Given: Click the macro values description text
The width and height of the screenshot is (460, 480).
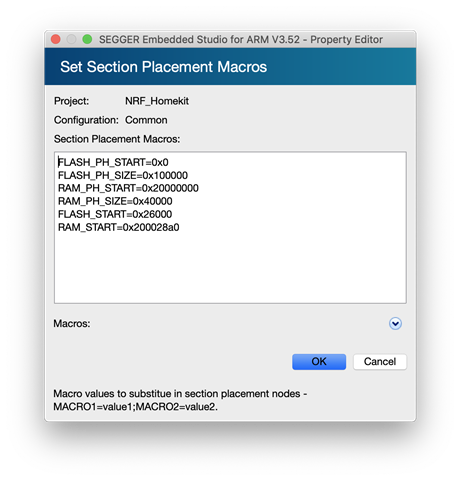Looking at the screenshot, I should pyautogui.click(x=180, y=400).
